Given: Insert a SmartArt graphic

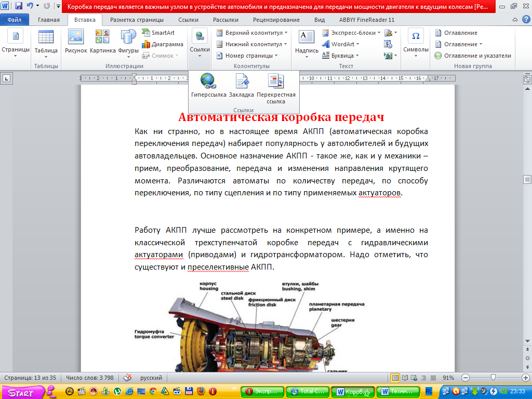Looking at the screenshot, I should point(158,33).
